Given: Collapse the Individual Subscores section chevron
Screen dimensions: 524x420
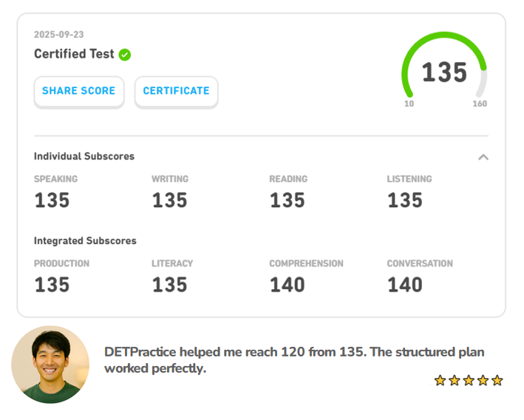Looking at the screenshot, I should pos(483,157).
